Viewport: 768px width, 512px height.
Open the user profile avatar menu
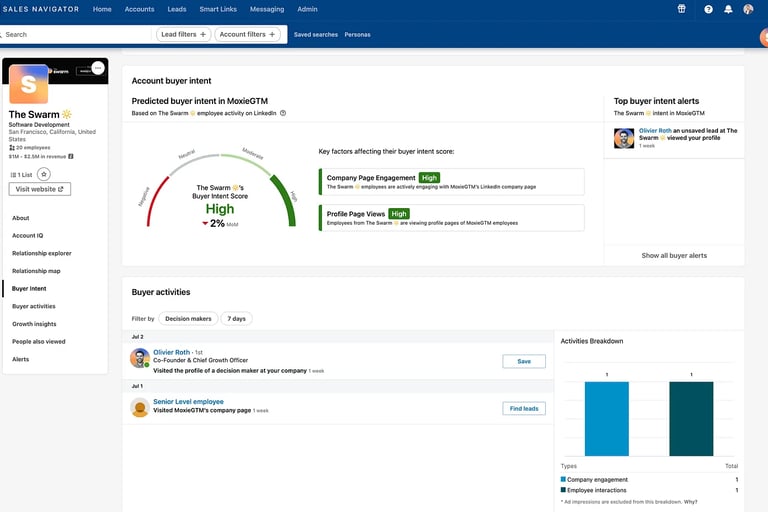click(x=748, y=9)
